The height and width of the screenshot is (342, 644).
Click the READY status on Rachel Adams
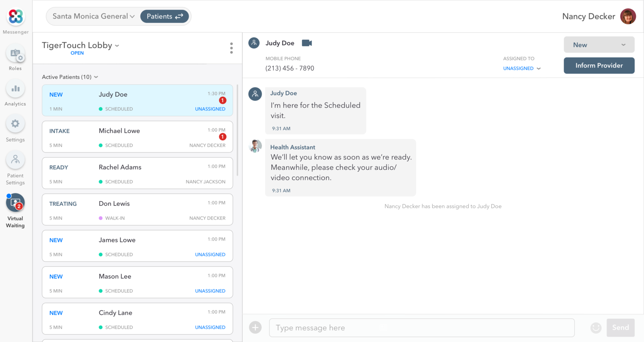tap(59, 168)
